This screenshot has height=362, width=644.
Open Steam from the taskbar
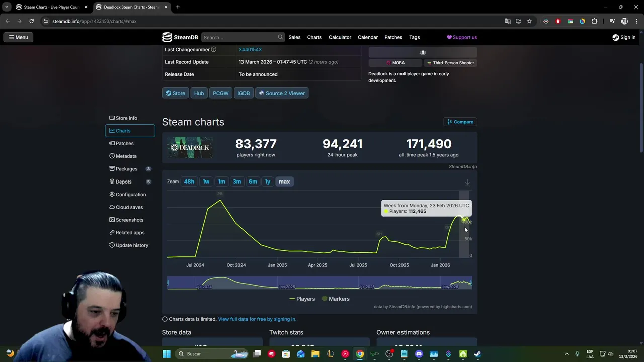coord(477,354)
